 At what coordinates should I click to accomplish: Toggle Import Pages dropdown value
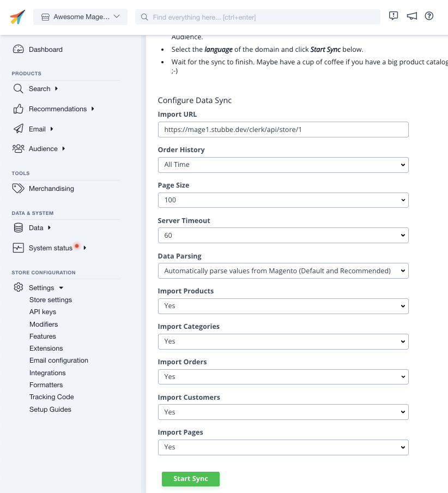pyautogui.click(x=283, y=447)
